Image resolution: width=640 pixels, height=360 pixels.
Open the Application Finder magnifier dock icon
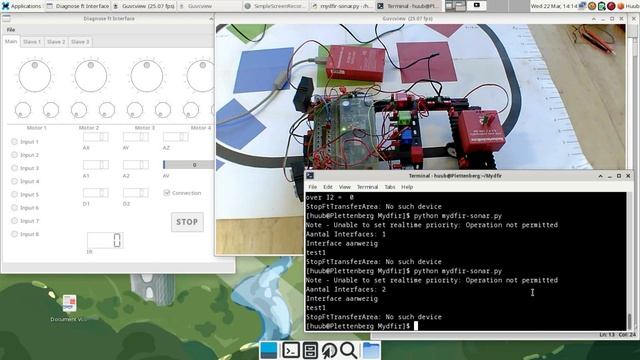click(x=349, y=351)
